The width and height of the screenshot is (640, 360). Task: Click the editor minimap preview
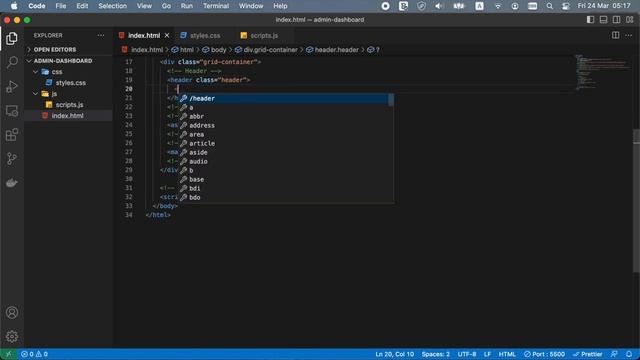(604, 73)
